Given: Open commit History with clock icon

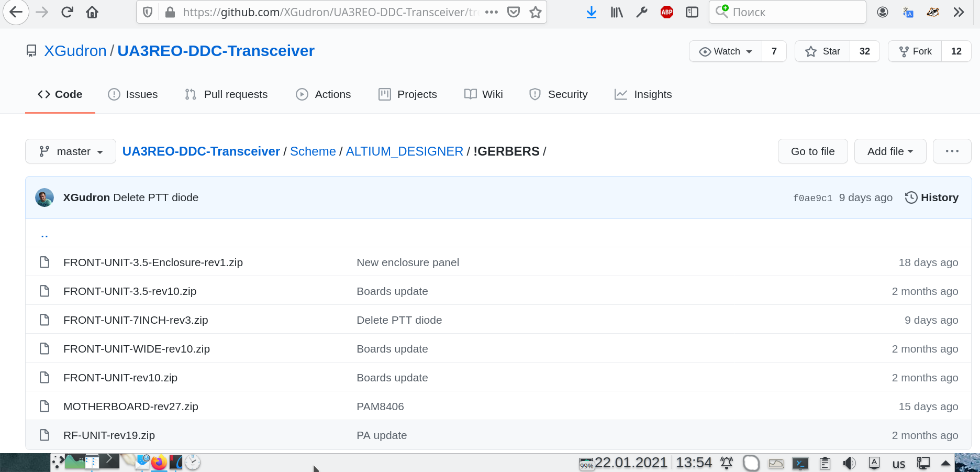Looking at the screenshot, I should point(932,197).
